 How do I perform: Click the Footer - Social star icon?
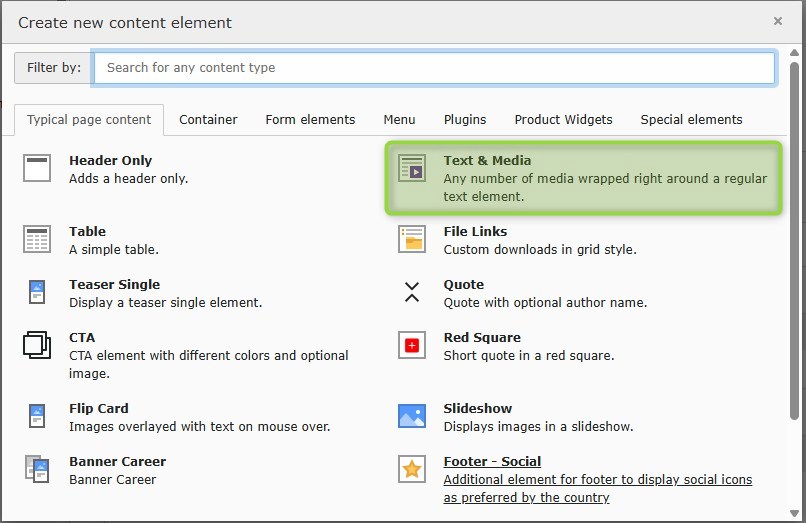pyautogui.click(x=412, y=470)
